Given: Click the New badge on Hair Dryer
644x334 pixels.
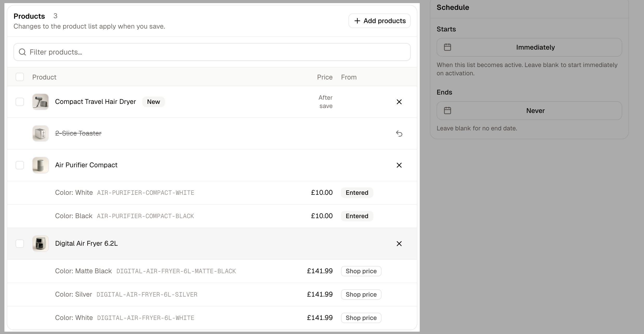Looking at the screenshot, I should [153, 102].
